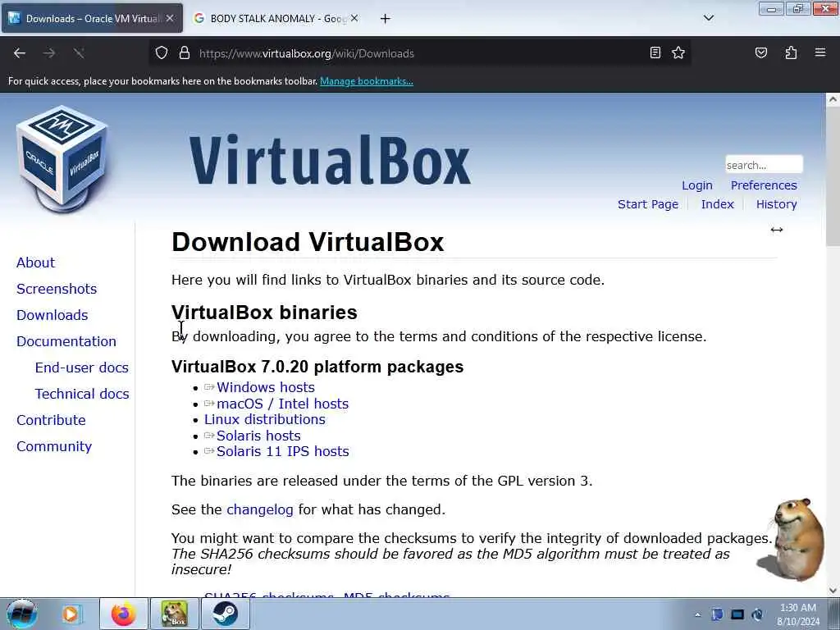The width and height of the screenshot is (840, 630).
Task: Go to Start Page link
Action: [x=648, y=204]
